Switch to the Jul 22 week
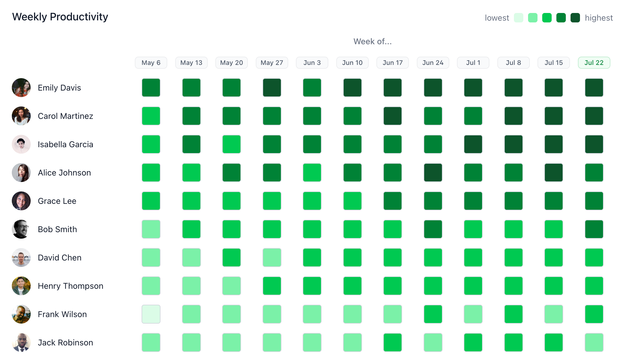Image resolution: width=626 pixels, height=364 pixels. click(x=594, y=63)
